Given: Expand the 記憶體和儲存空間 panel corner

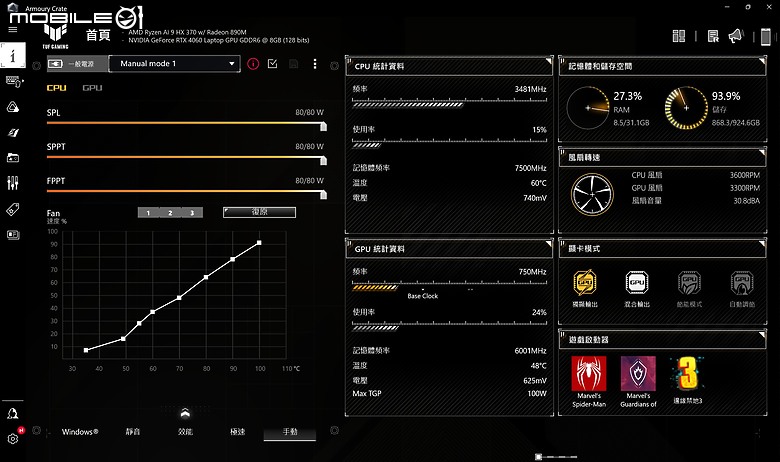Looking at the screenshot, I should [x=762, y=61].
